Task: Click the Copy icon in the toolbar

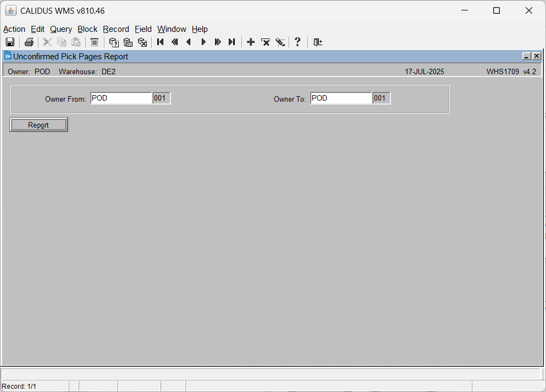Action: [x=62, y=42]
